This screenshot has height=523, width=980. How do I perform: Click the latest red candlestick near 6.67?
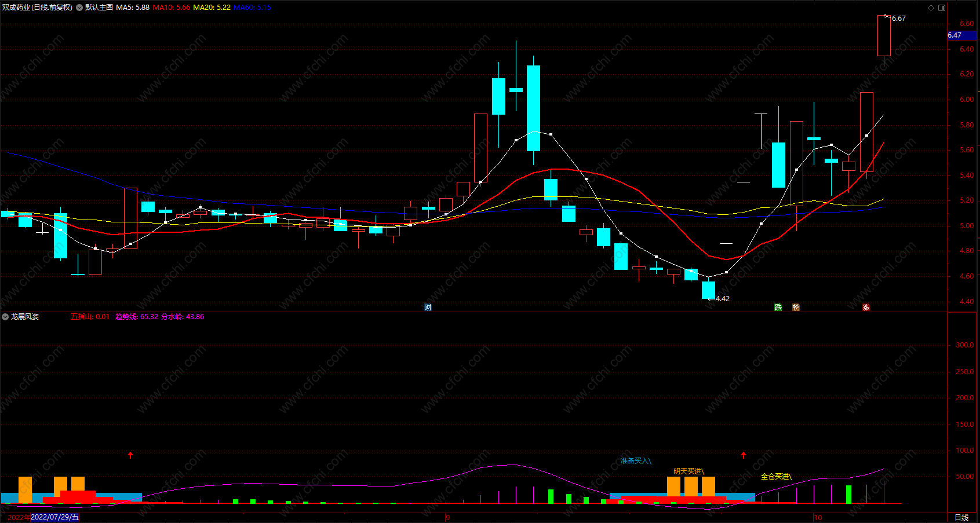(x=884, y=36)
